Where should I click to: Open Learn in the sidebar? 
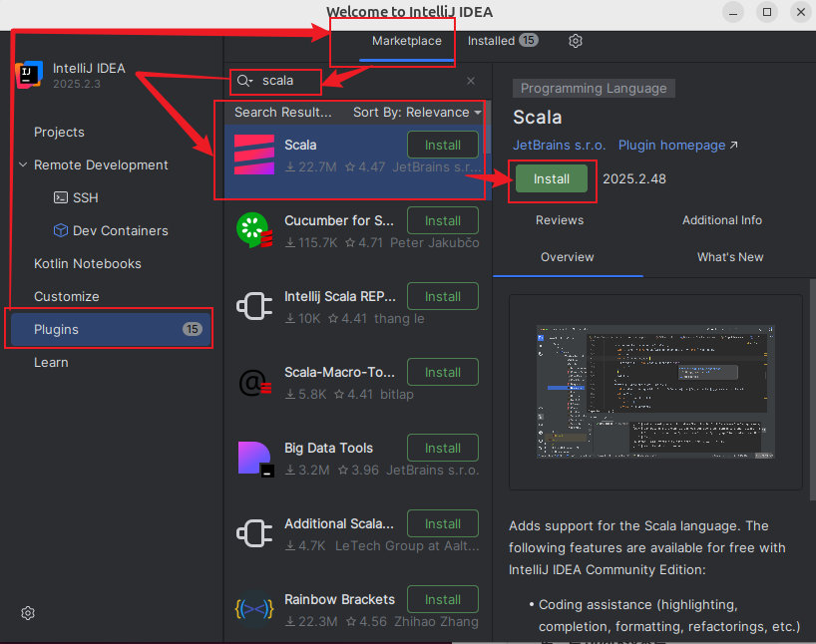coord(51,363)
